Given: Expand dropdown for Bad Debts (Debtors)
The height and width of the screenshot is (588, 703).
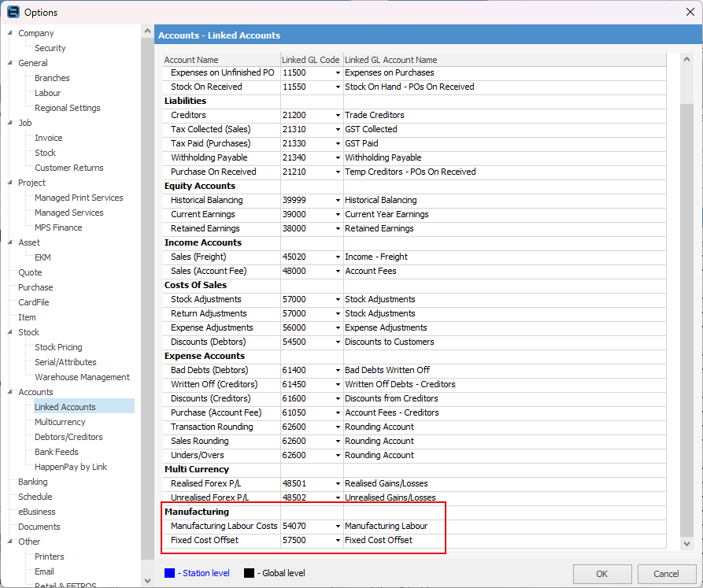Looking at the screenshot, I should coord(338,371).
